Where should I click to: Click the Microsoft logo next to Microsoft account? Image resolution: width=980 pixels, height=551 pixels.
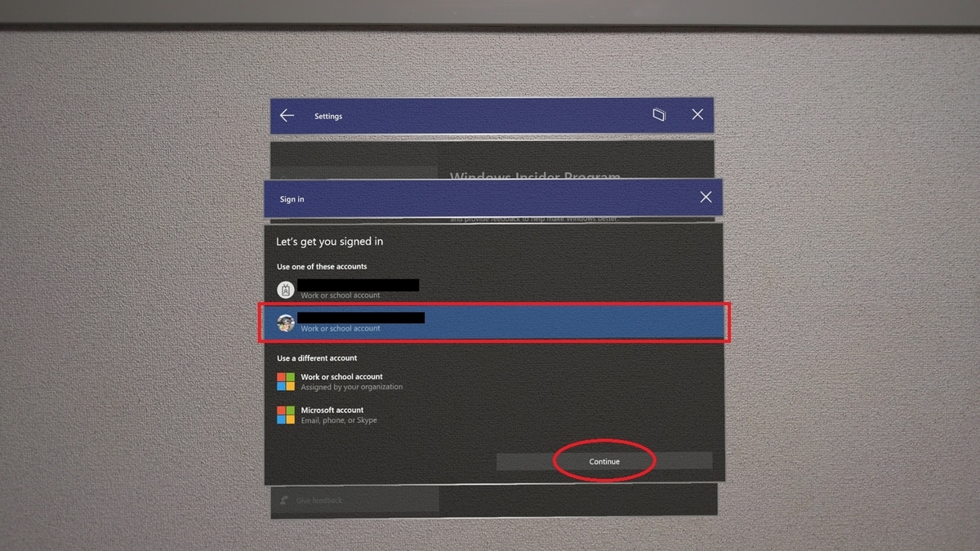point(285,415)
